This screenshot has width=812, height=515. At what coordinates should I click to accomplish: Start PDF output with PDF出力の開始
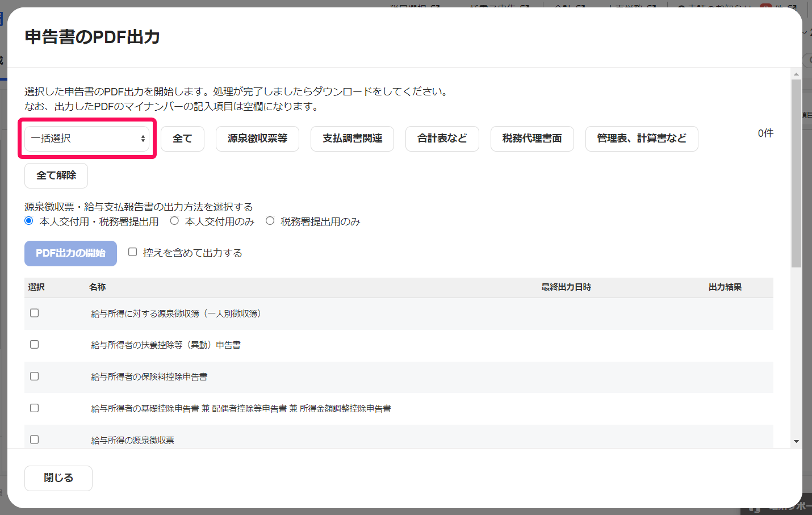(70, 253)
